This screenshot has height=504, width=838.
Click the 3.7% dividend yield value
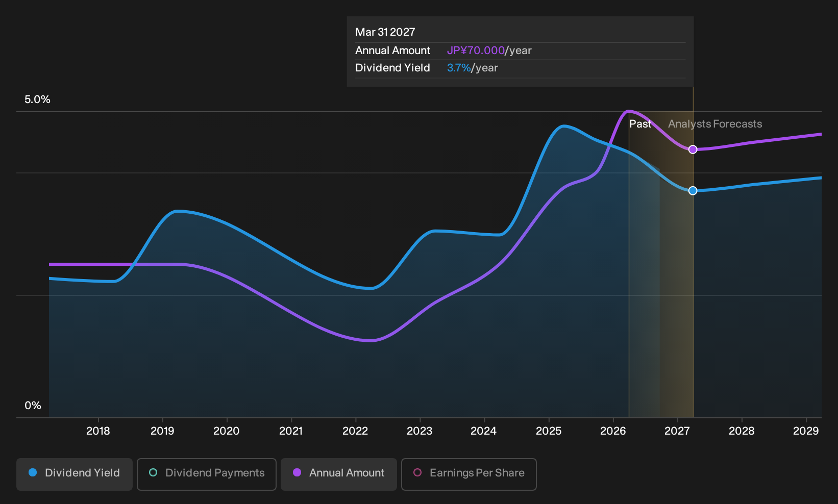coord(459,68)
